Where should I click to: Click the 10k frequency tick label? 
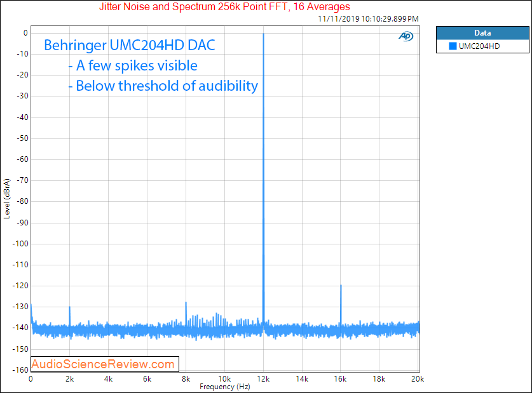point(224,379)
